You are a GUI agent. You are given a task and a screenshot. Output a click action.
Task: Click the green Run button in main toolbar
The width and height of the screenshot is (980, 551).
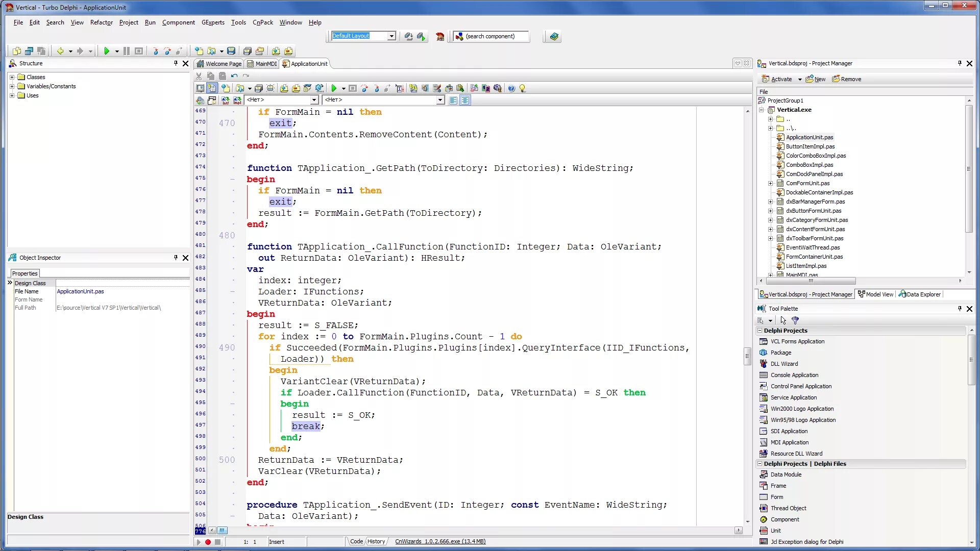pos(107,51)
